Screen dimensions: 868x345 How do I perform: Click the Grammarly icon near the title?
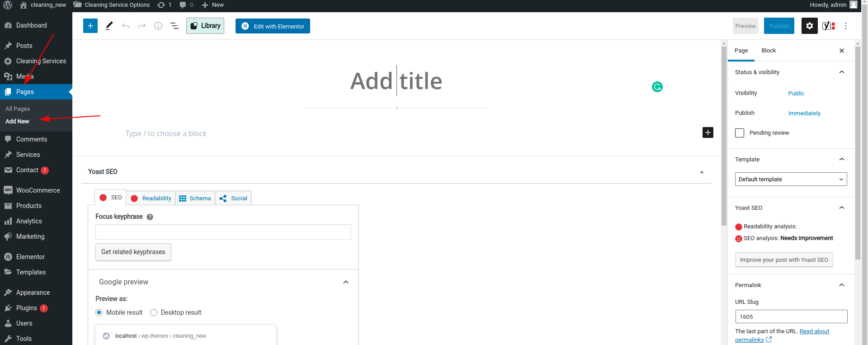[657, 87]
